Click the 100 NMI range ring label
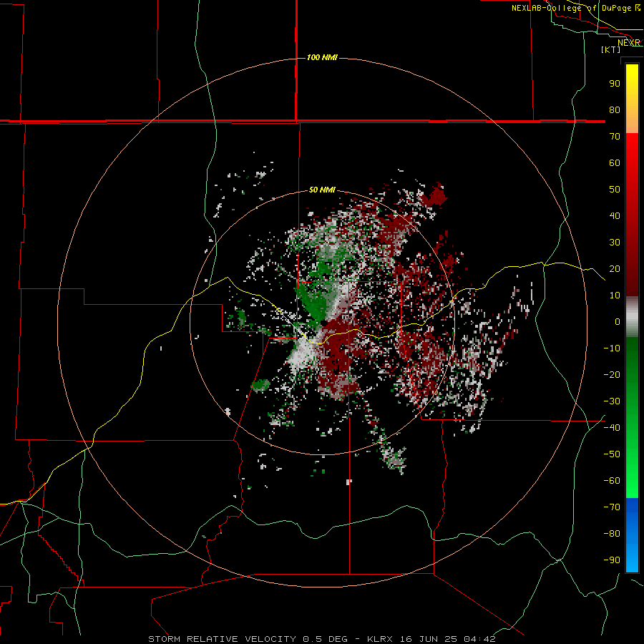Viewport: 644px width, 644px height. point(322,57)
